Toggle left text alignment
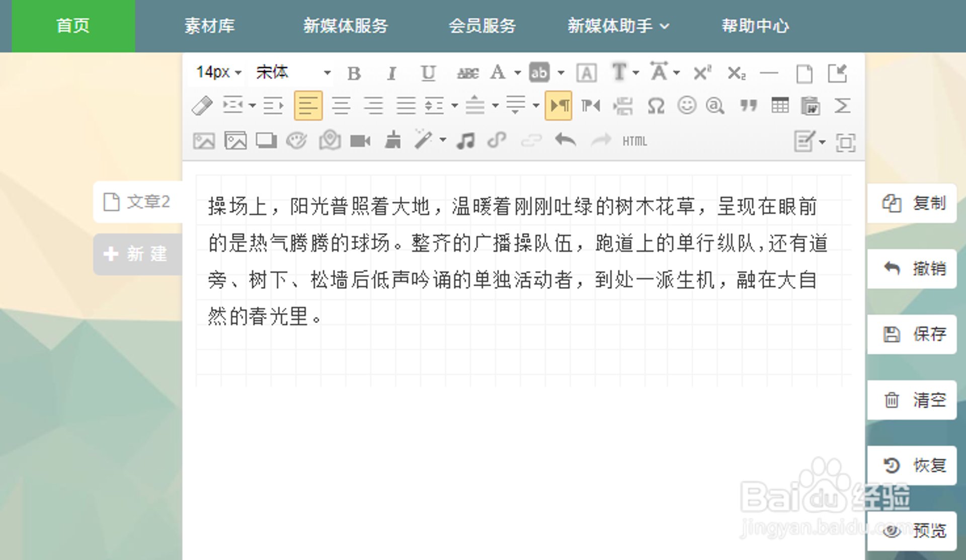This screenshot has width=966, height=560. click(x=308, y=106)
